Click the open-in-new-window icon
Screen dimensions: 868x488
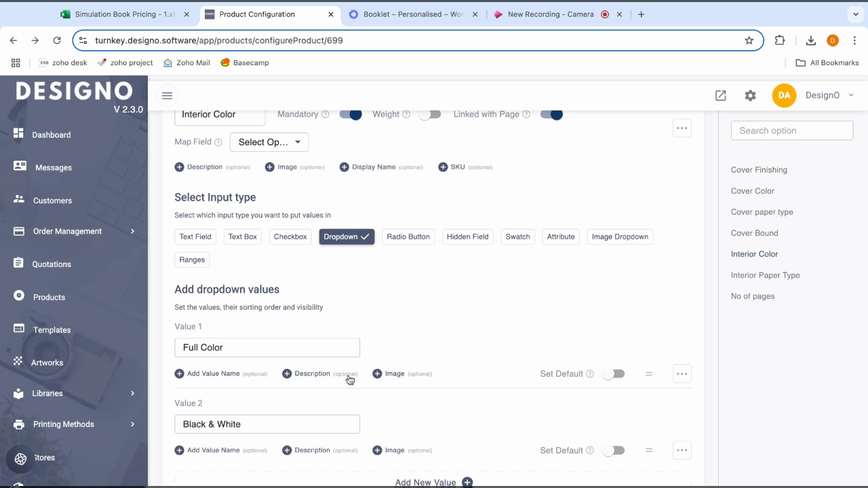coord(720,96)
